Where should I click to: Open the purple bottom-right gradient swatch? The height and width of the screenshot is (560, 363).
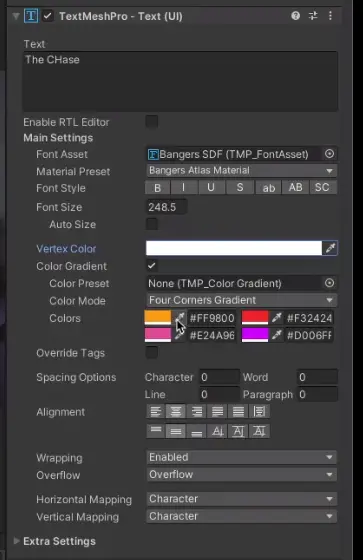255,335
